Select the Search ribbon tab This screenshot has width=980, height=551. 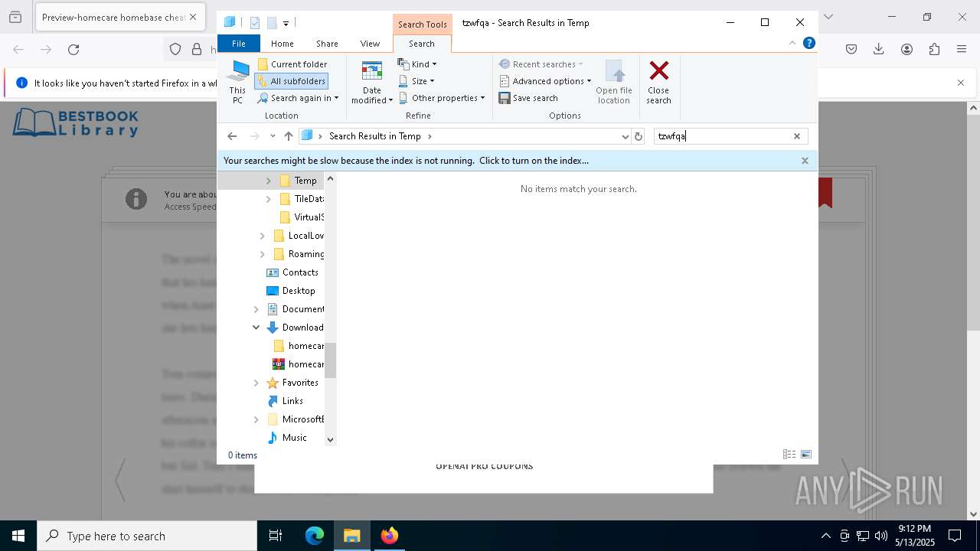coord(422,44)
